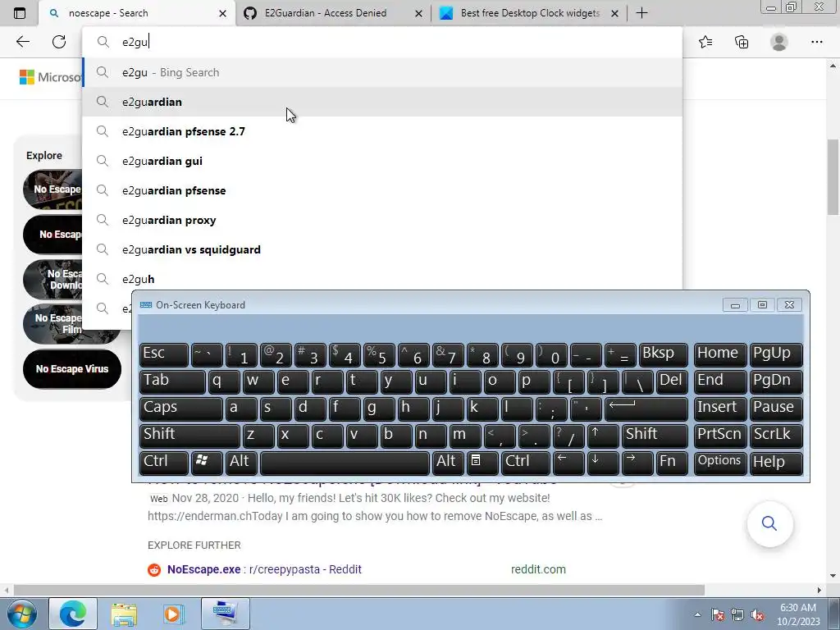Select the e2guardian vs squidguard suggestion
The width and height of the screenshot is (840, 630).
[x=382, y=249]
